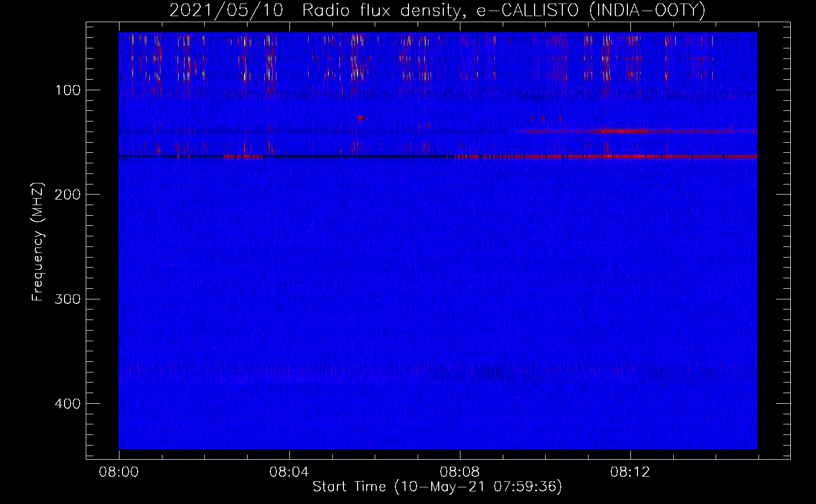
Task: Click the 08:08 time tick label
Action: 459,472
